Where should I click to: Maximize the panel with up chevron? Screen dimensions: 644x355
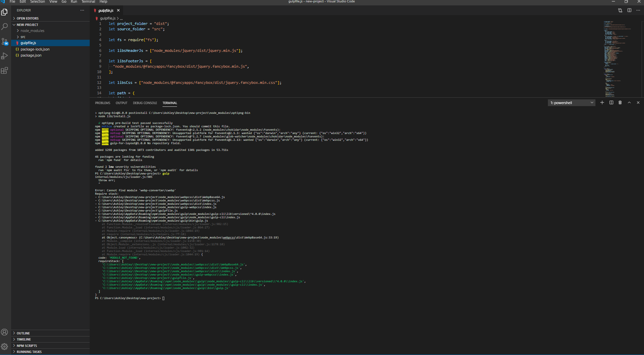[x=629, y=103]
